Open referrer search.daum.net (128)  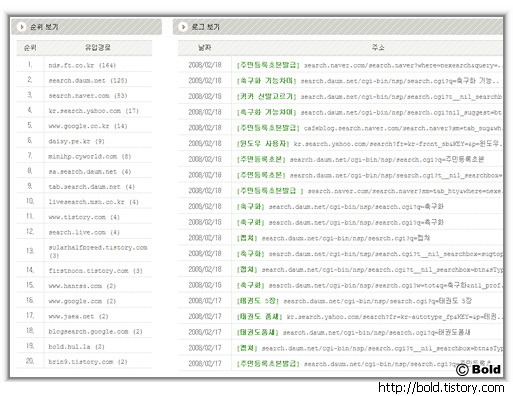coord(88,80)
